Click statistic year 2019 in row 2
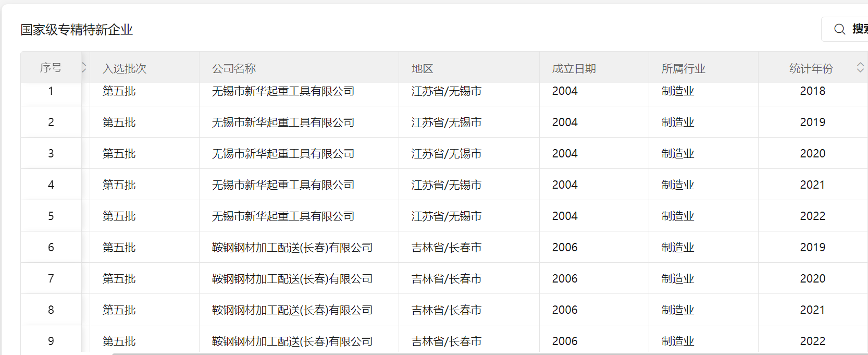868x355 pixels. 813,122
